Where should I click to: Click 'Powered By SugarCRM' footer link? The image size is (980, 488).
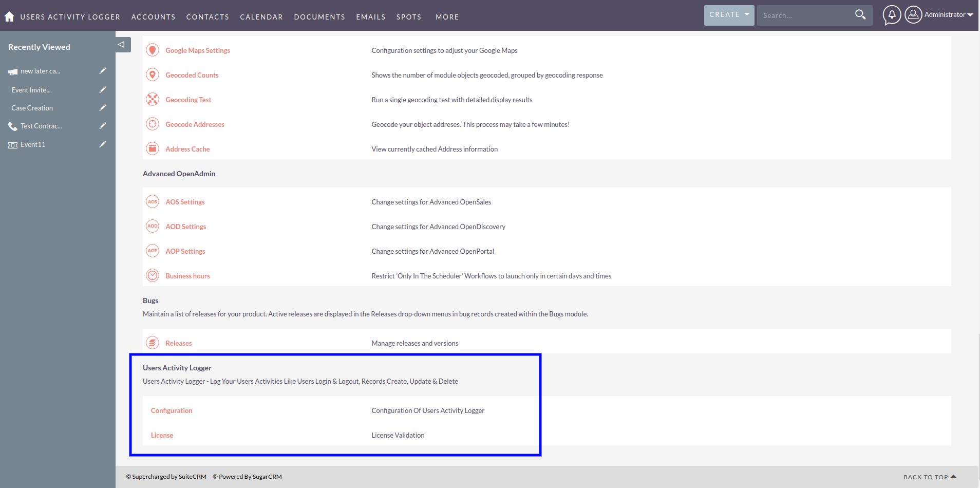(248, 477)
